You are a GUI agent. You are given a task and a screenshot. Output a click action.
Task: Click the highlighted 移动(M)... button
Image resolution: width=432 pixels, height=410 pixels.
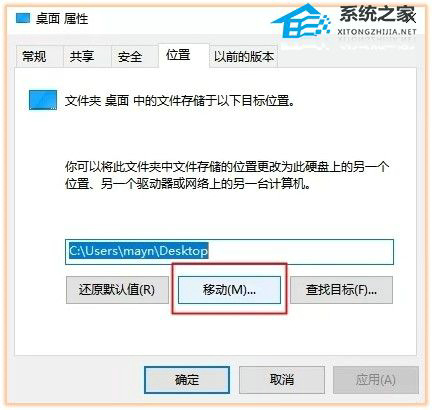click(x=229, y=290)
